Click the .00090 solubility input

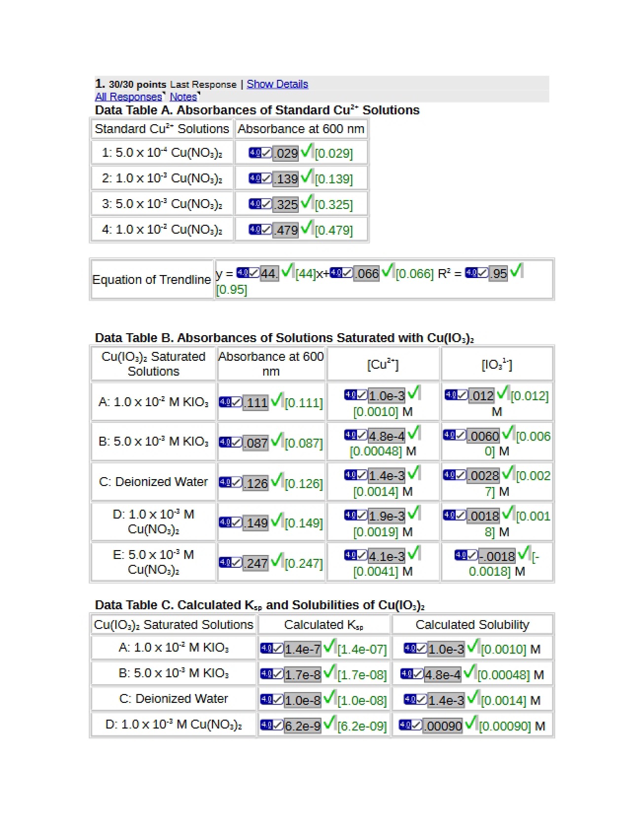click(443, 726)
